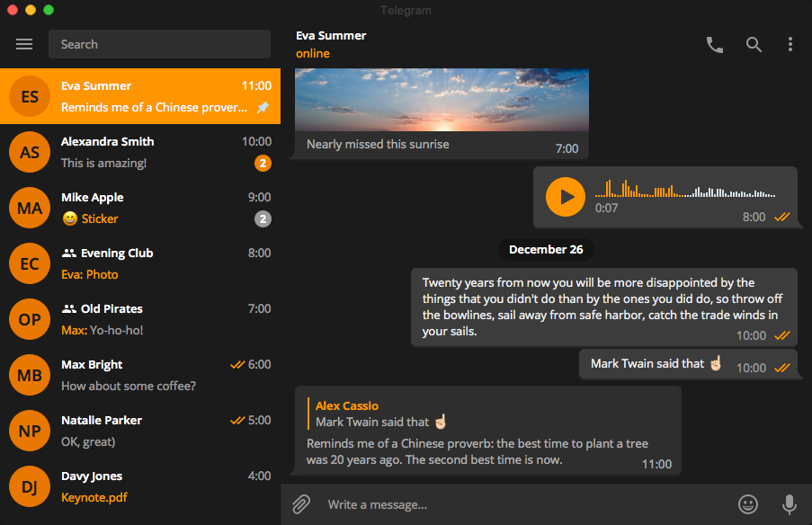Click the MA avatar circle
This screenshot has width=812, height=525.
click(x=30, y=209)
